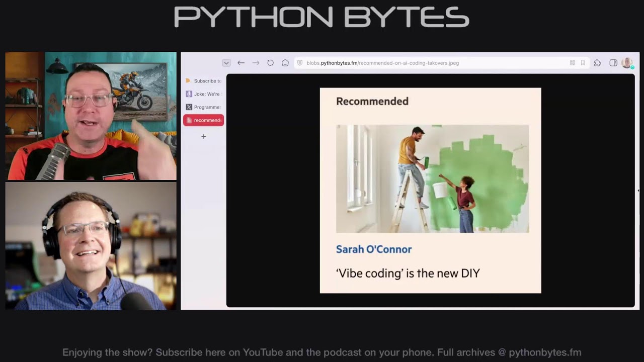Reload the page with the refresh icon
The width and height of the screenshot is (644, 362).
[270, 63]
